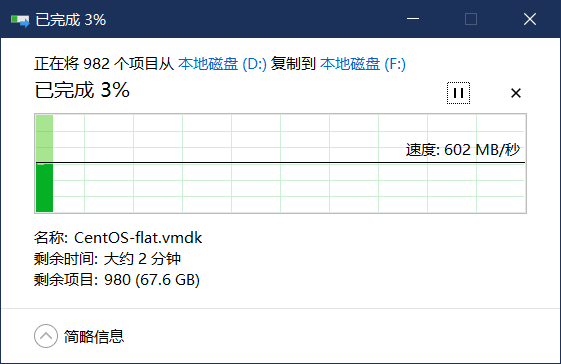Click the copy icon in the title bar

[x=20, y=20]
